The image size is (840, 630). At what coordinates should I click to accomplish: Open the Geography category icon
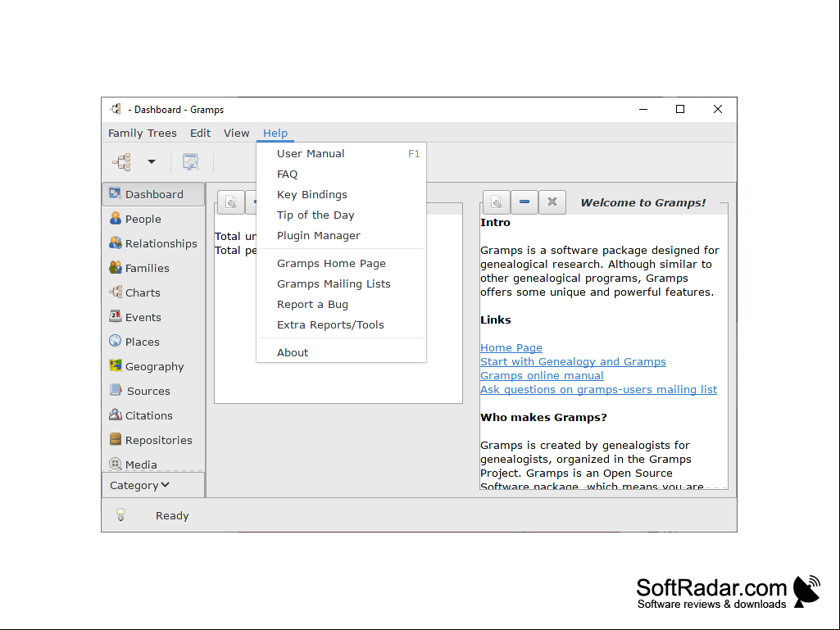click(x=116, y=366)
